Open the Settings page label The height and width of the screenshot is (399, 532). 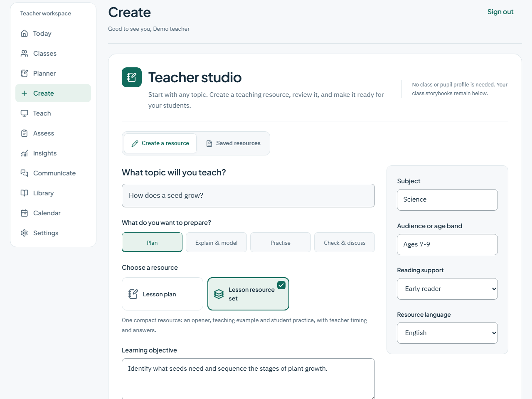point(46,233)
